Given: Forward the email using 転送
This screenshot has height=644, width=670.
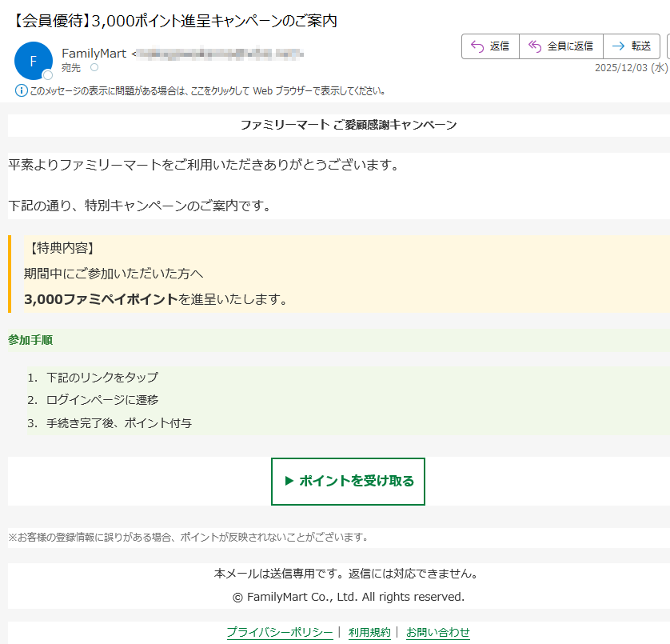Looking at the screenshot, I should pyautogui.click(x=632, y=46).
